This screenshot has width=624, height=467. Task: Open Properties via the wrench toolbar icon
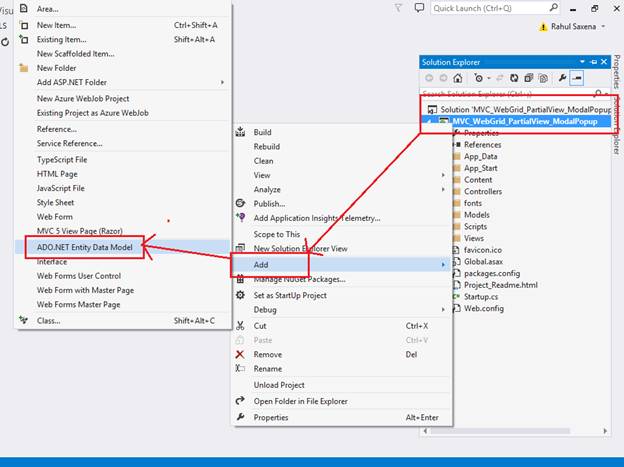[x=562, y=78]
